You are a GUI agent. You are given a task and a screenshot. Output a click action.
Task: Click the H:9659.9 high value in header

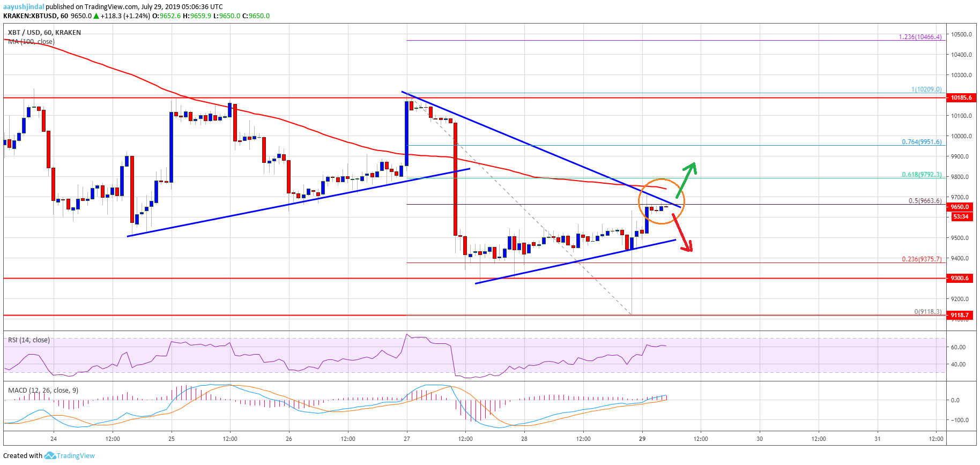[197, 16]
